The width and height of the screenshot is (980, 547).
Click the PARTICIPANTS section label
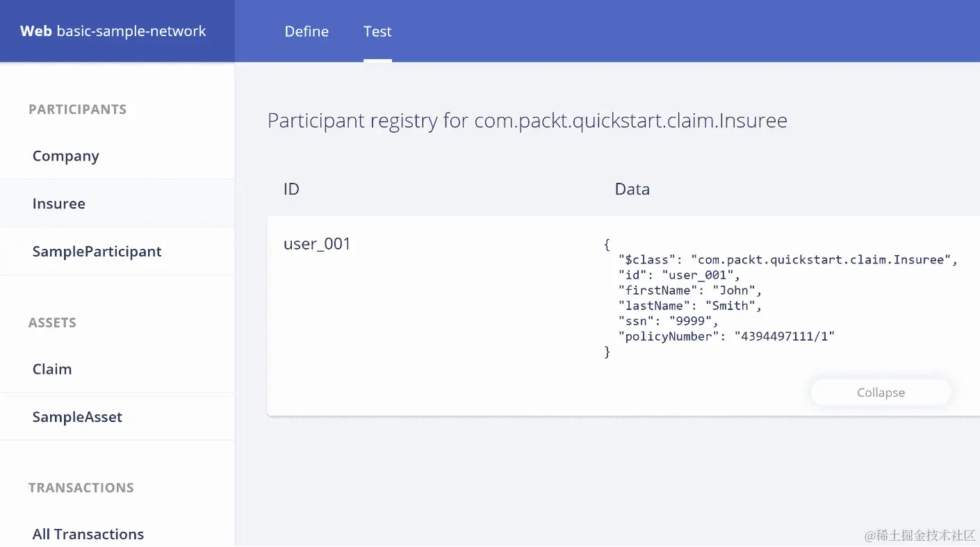[x=77, y=109]
